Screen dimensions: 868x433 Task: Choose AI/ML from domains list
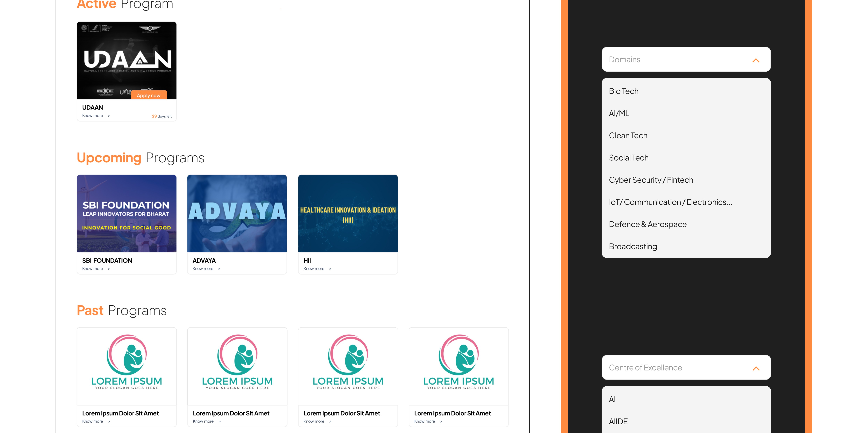(619, 113)
